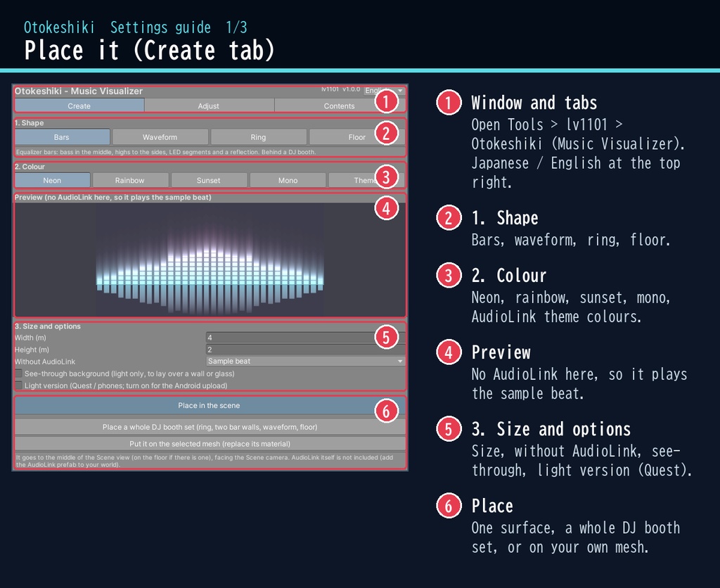
Task: Click the 'Bars, waveform, ring, floor.' guide text
Action: 571,240
